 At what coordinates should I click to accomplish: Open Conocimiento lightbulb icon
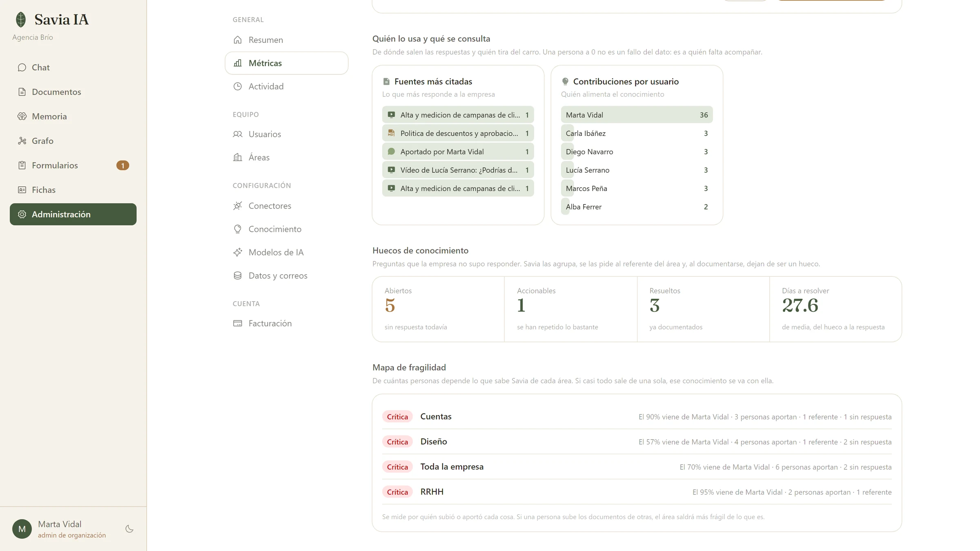[238, 229]
